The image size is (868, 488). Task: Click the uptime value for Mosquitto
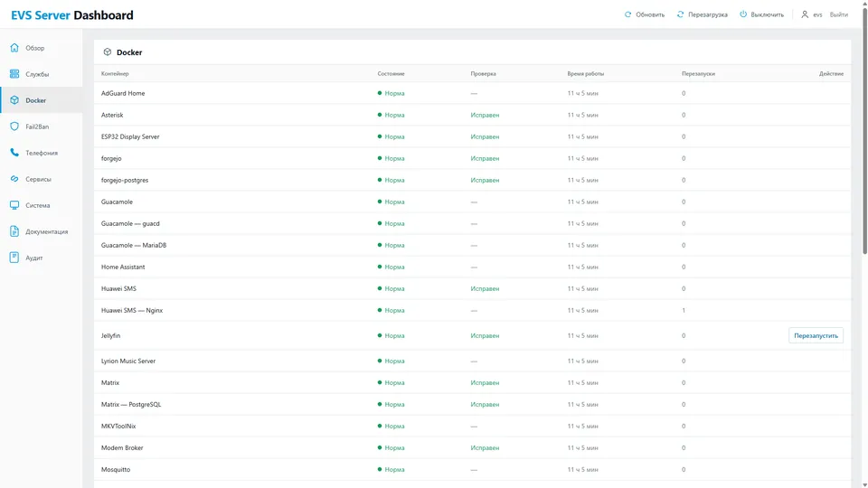coord(583,470)
